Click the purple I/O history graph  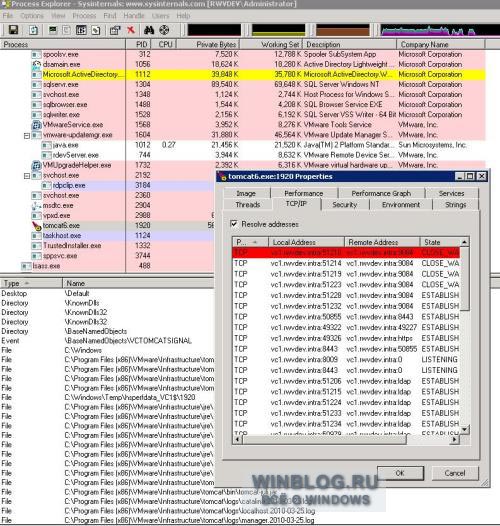click(440, 30)
